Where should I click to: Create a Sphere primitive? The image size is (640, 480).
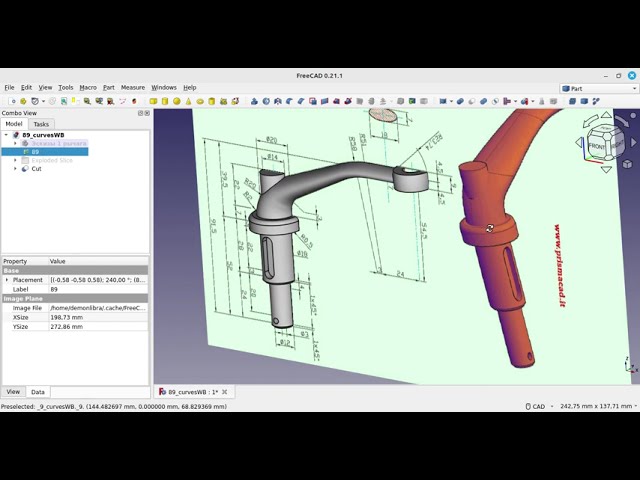[x=176, y=101]
